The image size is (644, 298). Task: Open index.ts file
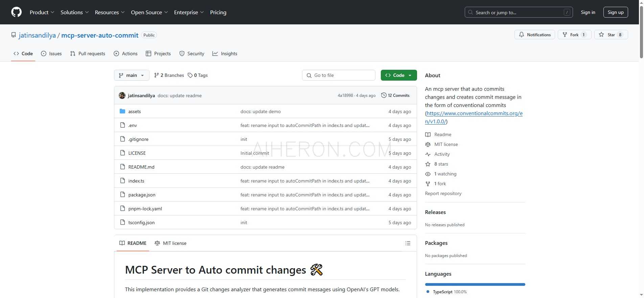(x=136, y=181)
